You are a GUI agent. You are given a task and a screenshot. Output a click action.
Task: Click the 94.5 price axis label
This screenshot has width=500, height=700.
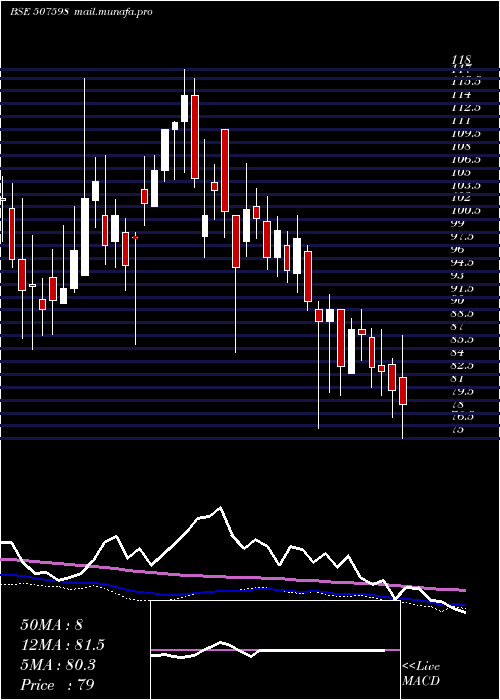[463, 262]
